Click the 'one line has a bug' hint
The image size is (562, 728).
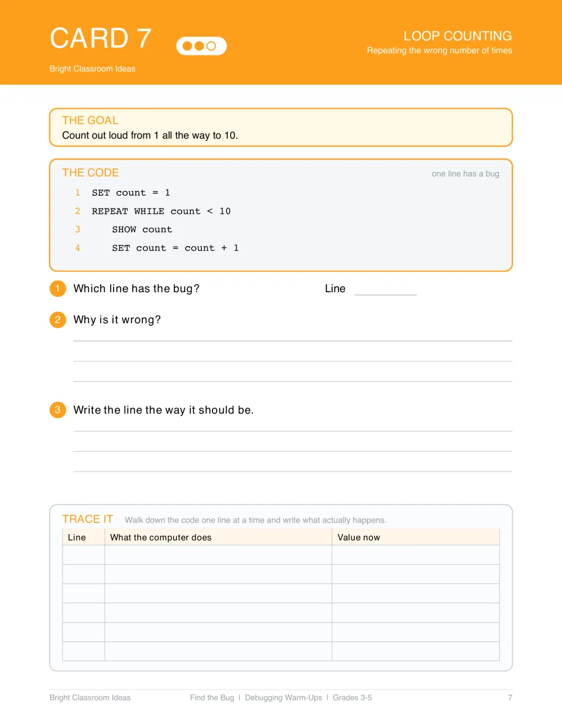[465, 173]
